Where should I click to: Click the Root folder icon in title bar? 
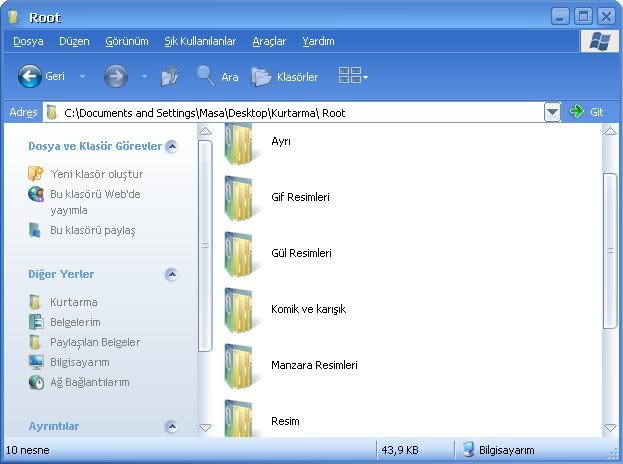[14, 17]
